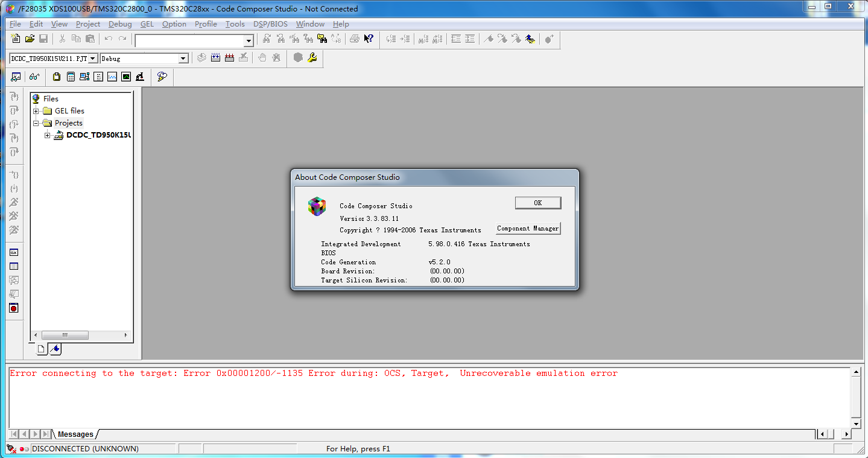Screen dimensions: 868x458
Task: Click the red record icon in side toolbar
Action: coord(14,308)
